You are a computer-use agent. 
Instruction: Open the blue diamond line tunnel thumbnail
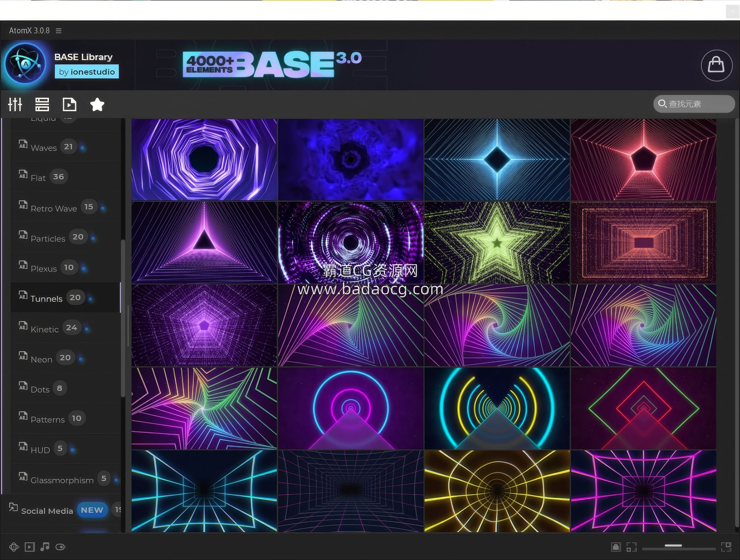pyautogui.click(x=497, y=159)
